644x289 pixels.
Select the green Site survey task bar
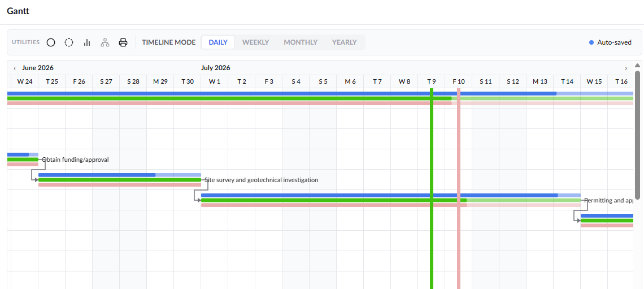click(120, 180)
